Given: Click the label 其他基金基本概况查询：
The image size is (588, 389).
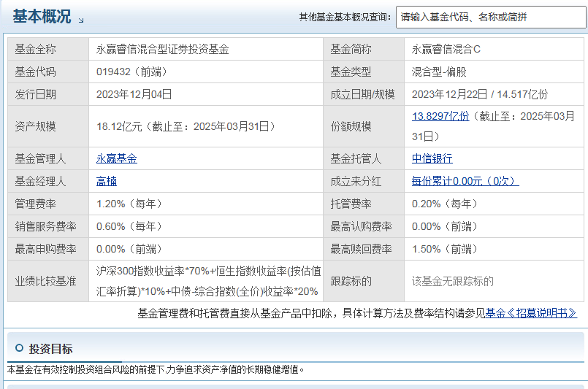Looking at the screenshot, I should pos(345,18).
